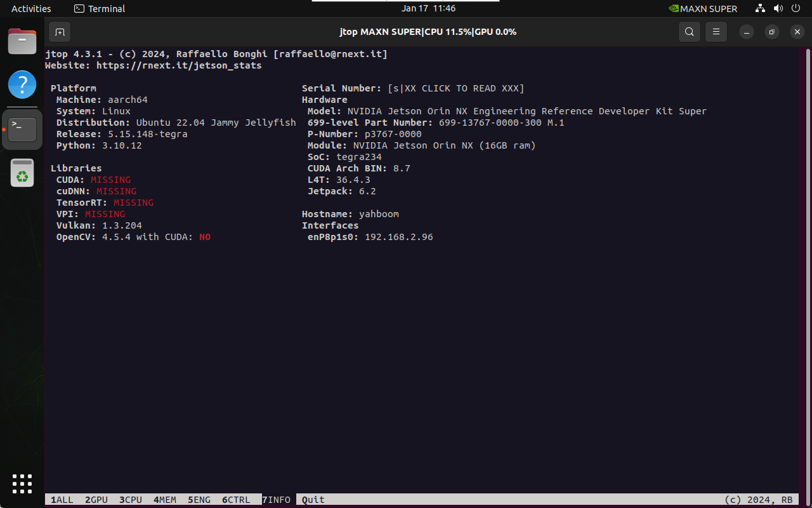This screenshot has height=508, width=812.
Task: Switch to the 2GPU tab
Action: [x=96, y=500]
